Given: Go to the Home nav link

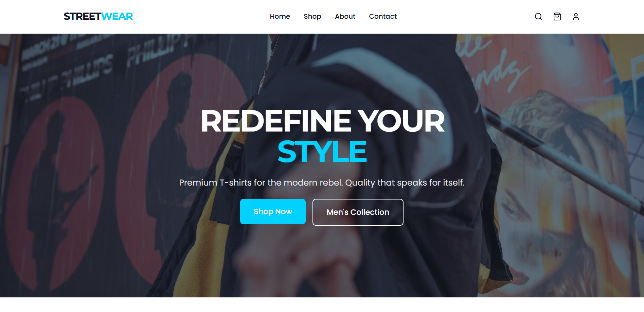Looking at the screenshot, I should (x=280, y=16).
